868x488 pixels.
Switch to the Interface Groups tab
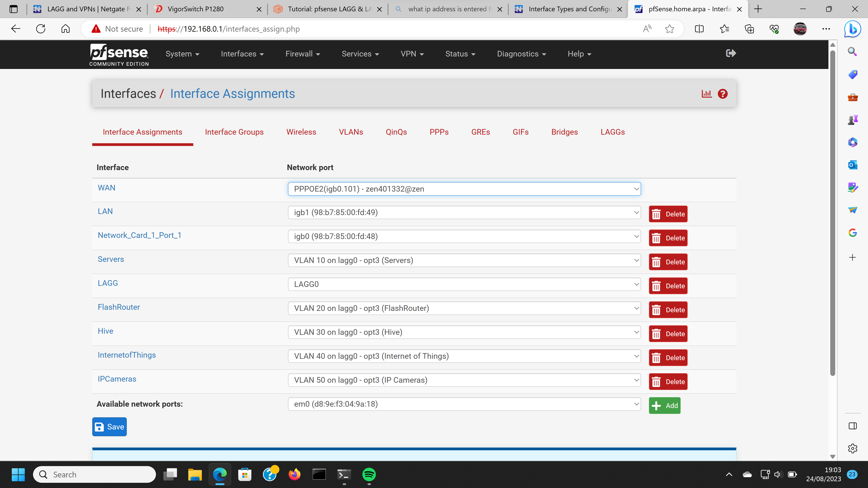click(x=234, y=132)
